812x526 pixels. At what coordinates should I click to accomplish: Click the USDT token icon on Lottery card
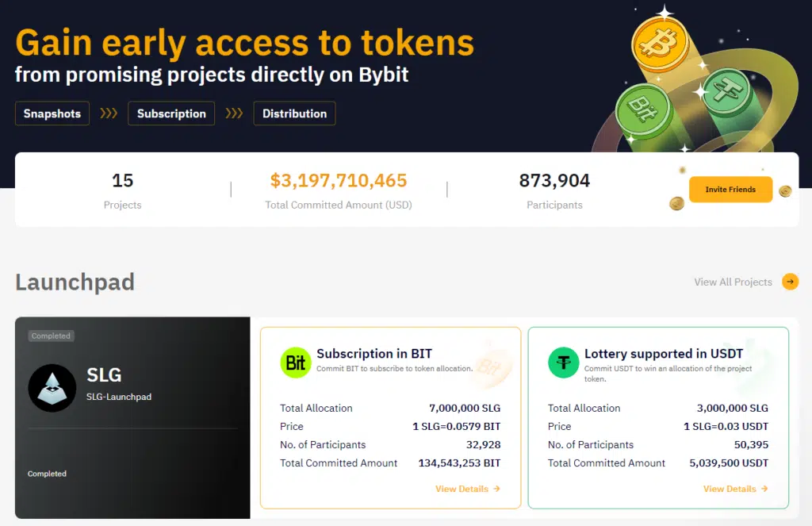[x=562, y=362]
